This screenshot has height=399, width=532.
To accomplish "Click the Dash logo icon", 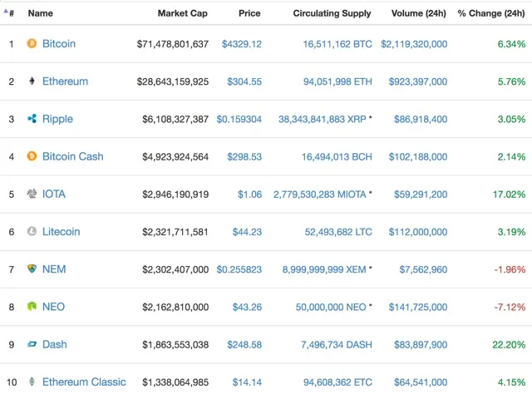I will coord(32,344).
